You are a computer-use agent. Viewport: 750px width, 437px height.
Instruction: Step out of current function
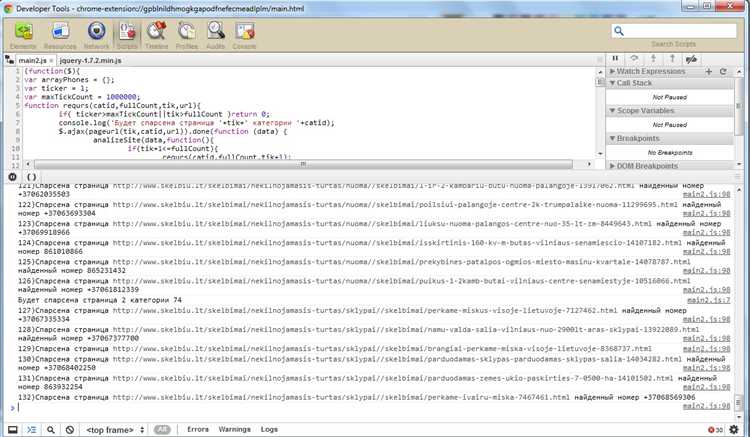672,58
